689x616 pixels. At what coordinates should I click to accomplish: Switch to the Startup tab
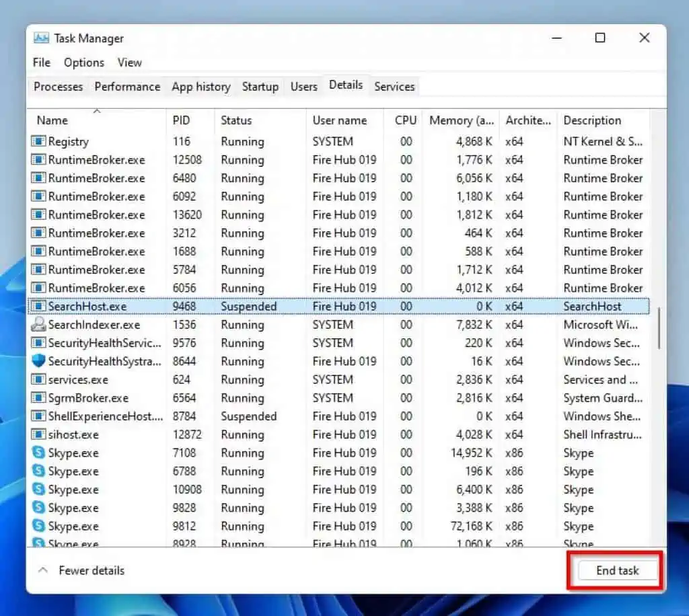click(260, 87)
